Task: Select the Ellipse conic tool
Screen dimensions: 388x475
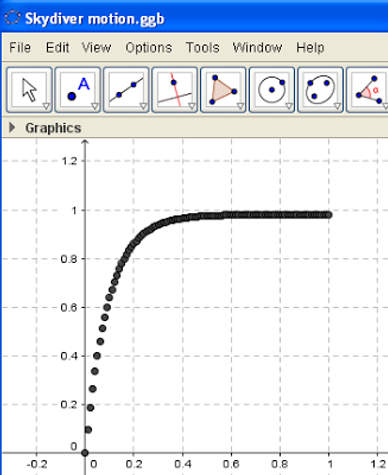Action: [320, 89]
